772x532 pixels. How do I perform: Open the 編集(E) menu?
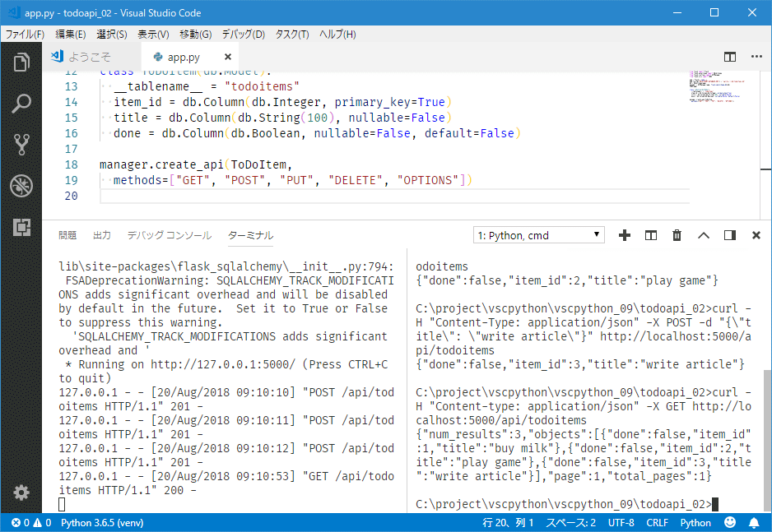71,34
